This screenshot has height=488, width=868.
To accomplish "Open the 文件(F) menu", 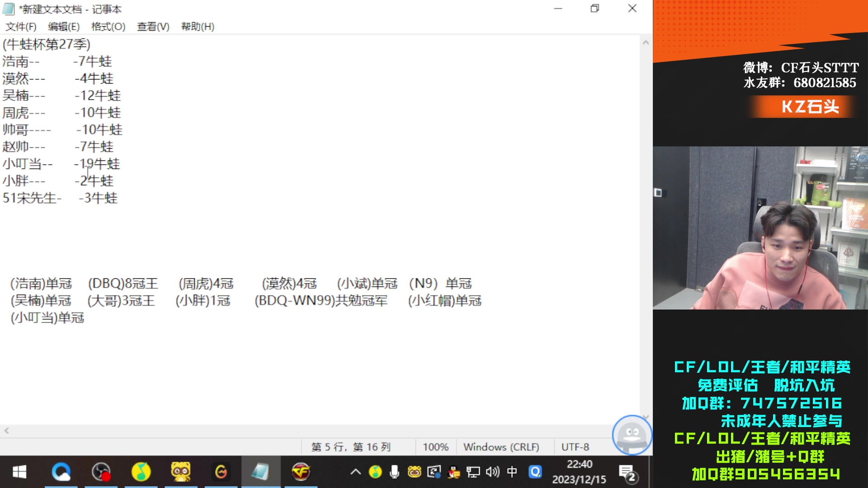I will tap(21, 26).
